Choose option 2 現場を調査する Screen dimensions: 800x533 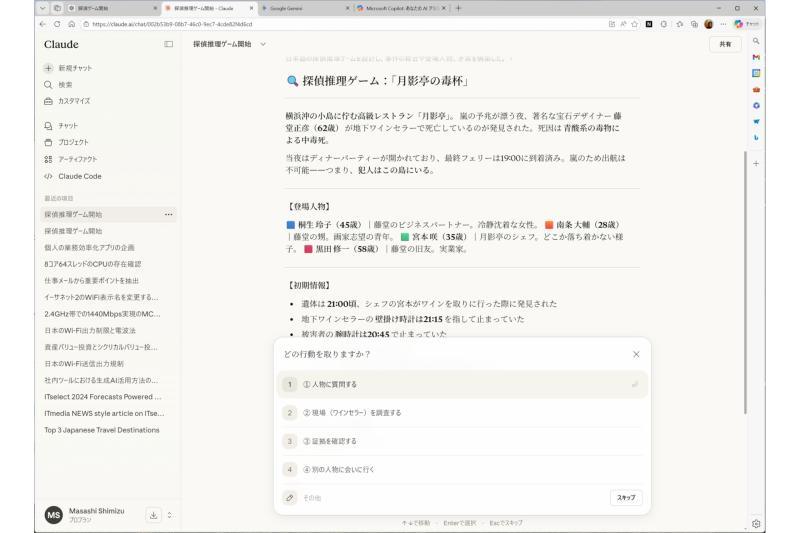463,413
